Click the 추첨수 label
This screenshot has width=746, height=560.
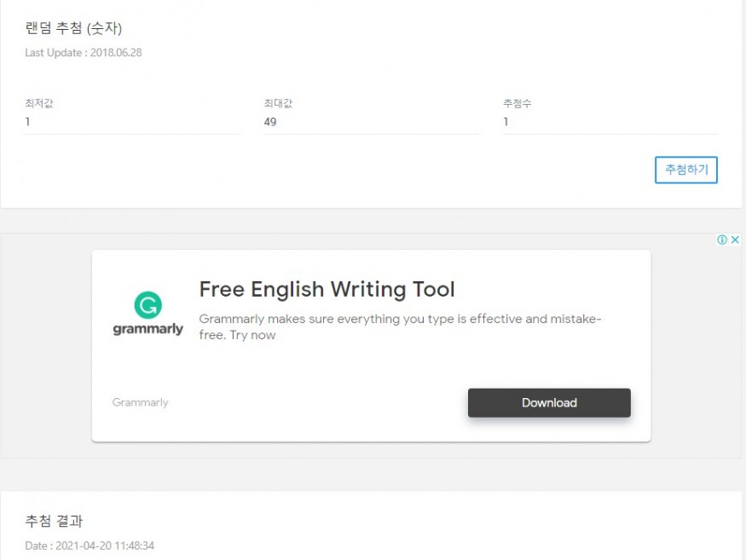tap(517, 103)
